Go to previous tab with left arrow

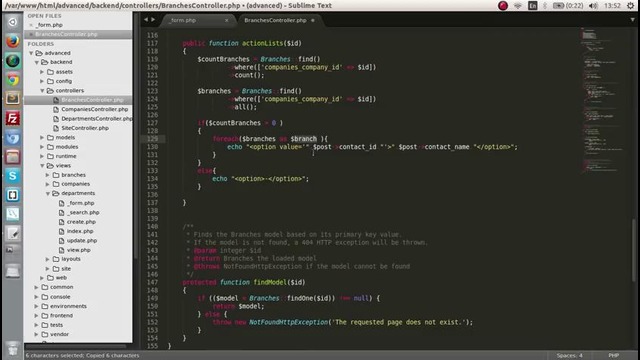pyautogui.click(x=146, y=19)
